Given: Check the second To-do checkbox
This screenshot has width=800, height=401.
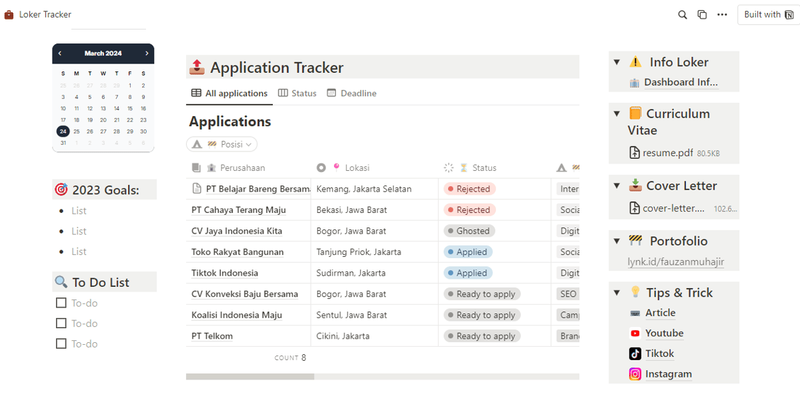Looking at the screenshot, I should click(x=61, y=323).
